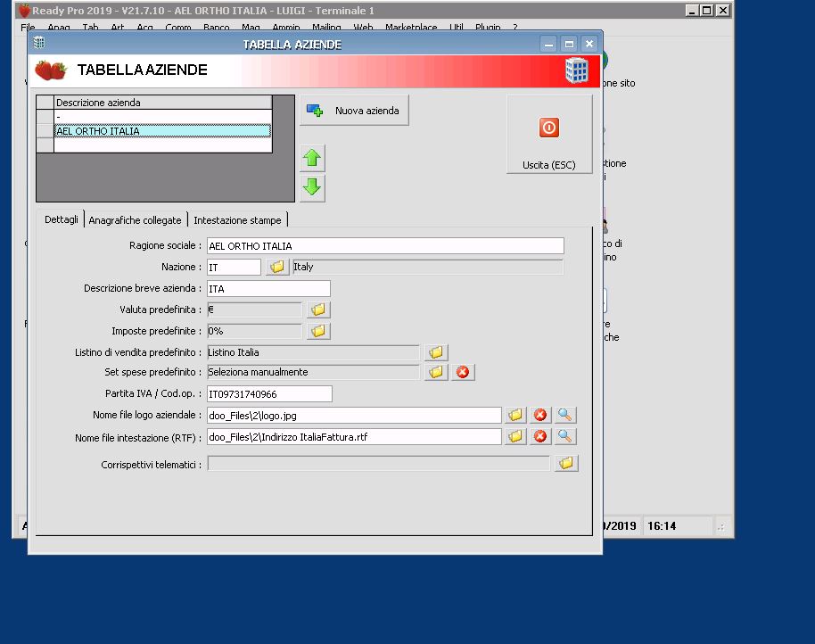Open the Web menu

363,28
